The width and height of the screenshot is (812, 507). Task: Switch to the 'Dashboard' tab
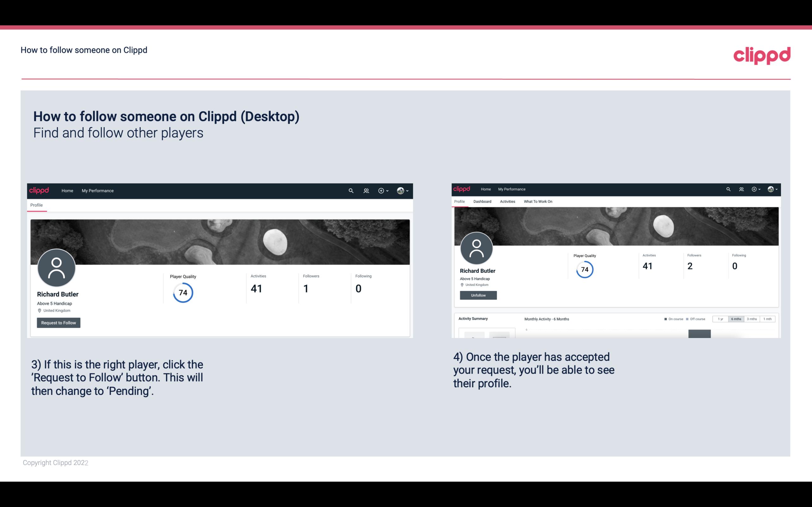482,202
